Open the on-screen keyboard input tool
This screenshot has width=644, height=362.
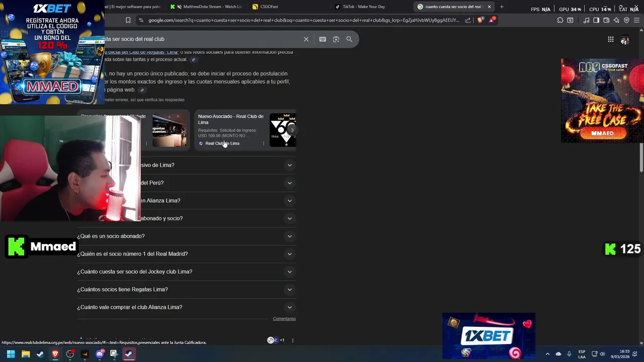[x=323, y=39]
